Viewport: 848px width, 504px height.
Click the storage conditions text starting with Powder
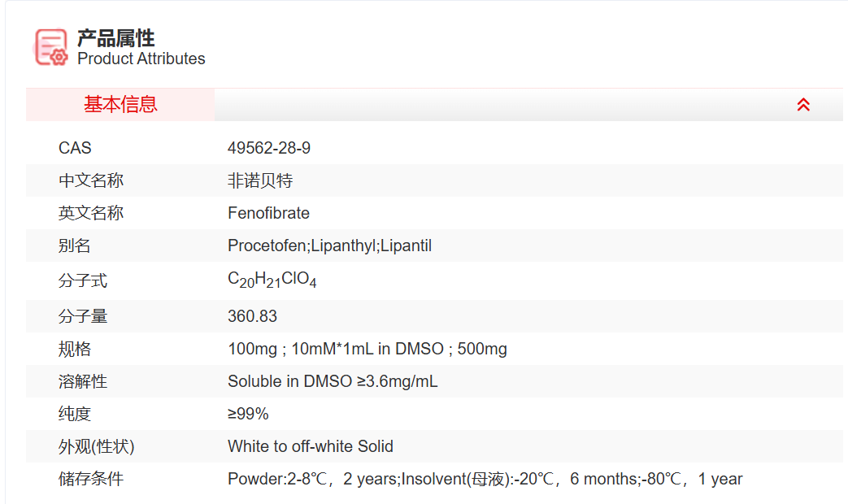click(485, 479)
